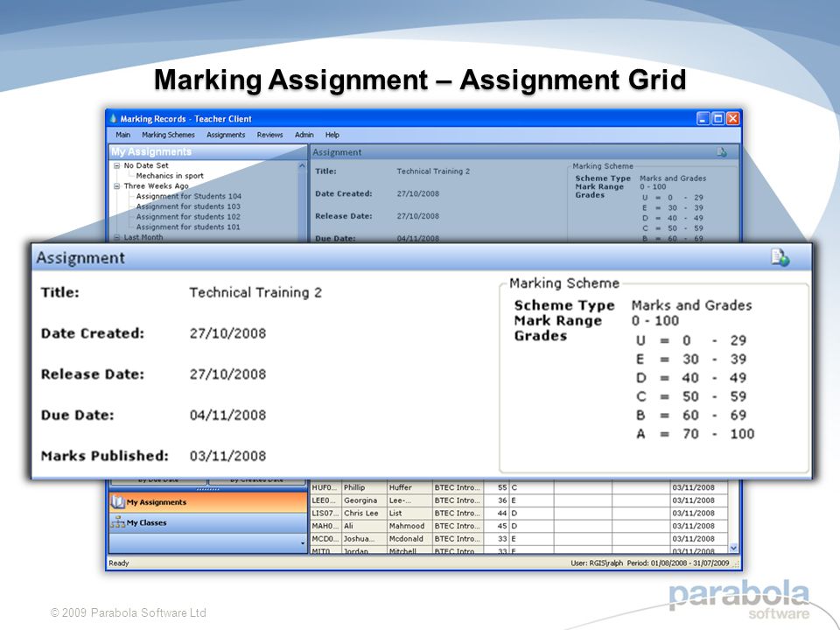Click the My Assignments panel header
This screenshot has height=630, width=840.
click(208, 151)
